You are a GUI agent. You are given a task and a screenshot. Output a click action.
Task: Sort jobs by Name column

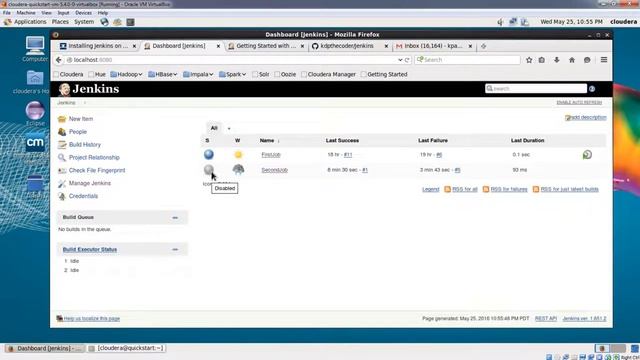(x=269, y=140)
